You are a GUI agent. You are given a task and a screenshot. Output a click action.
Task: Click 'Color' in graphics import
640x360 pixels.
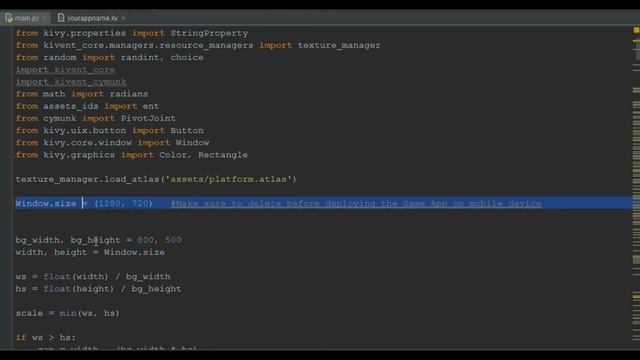pos(173,155)
